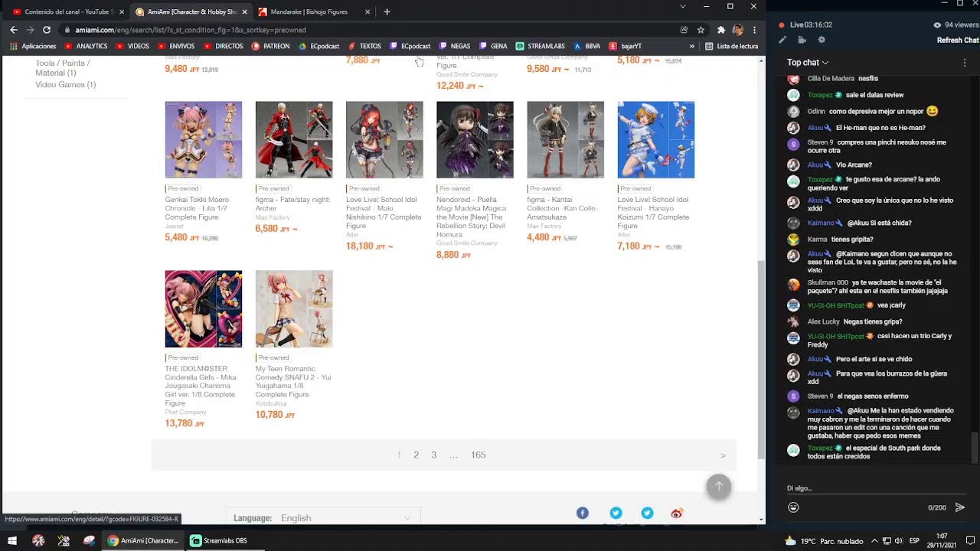Open first Twitter icon in footer
Viewport: 980px width, 551px height.
[616, 513]
